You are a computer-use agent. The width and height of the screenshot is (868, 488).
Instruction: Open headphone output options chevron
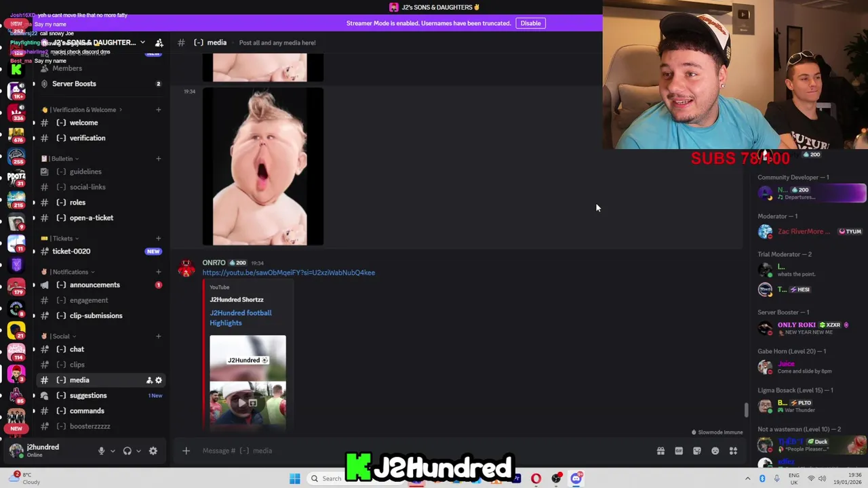pos(138,451)
